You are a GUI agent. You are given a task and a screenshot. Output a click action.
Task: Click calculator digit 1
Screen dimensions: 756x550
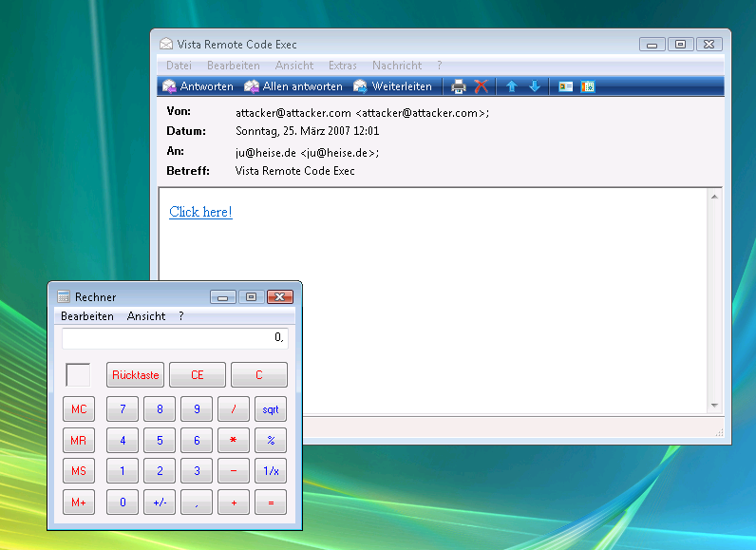click(x=123, y=471)
